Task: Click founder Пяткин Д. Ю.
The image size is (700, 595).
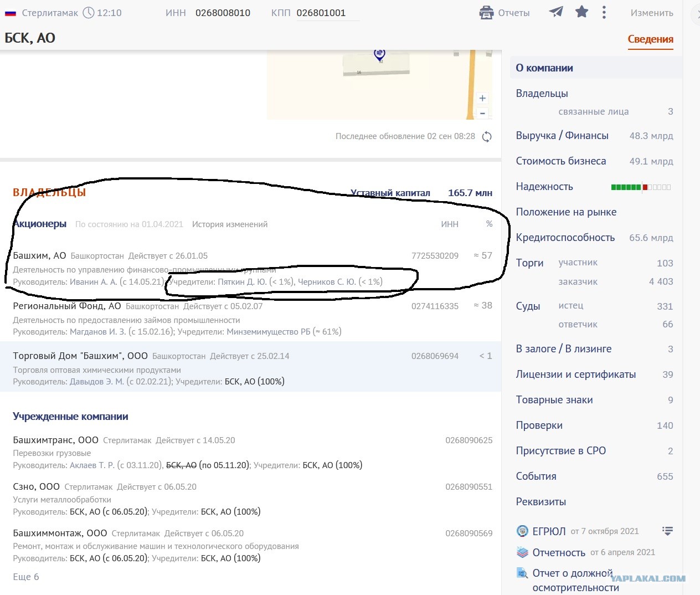Action: [241, 281]
